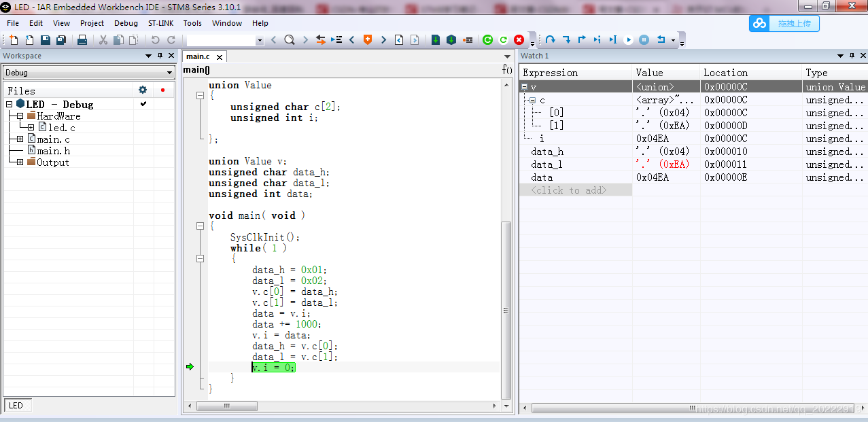Click the Break (pause) debug icon
Image resolution: width=868 pixels, height=422 pixels.
(x=644, y=40)
